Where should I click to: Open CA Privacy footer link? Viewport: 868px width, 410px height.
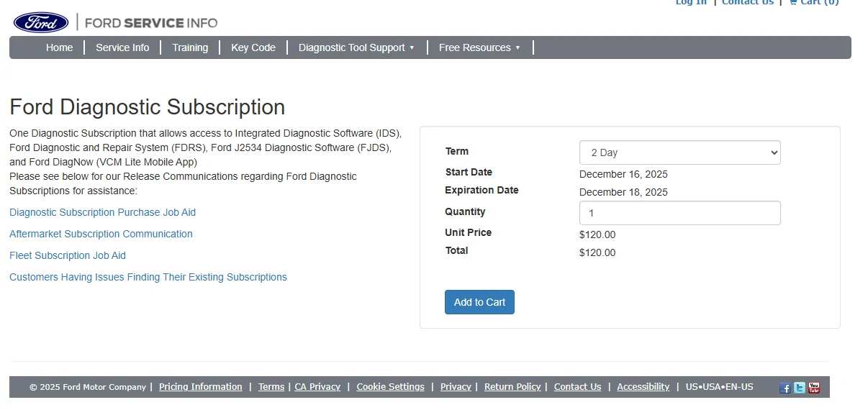click(317, 387)
